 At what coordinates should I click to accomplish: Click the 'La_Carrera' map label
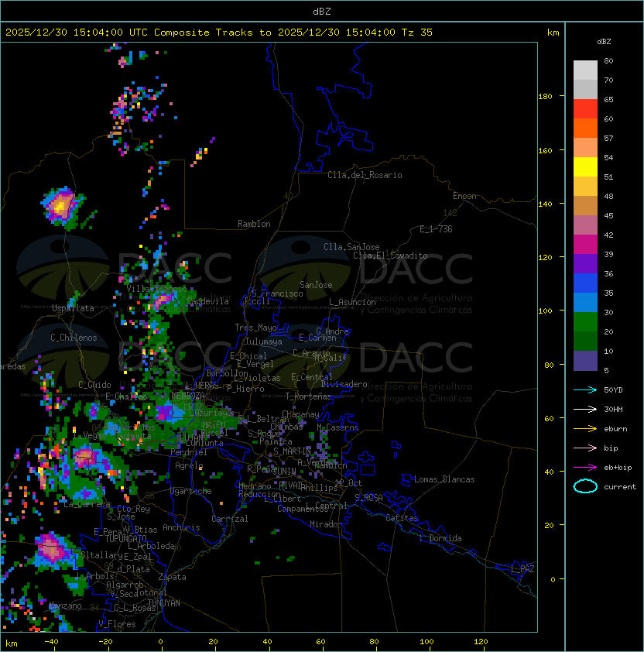(x=87, y=504)
